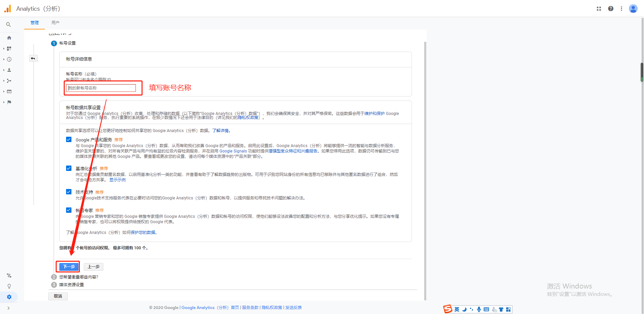Click the search icon in left sidebar

pyautogui.click(x=8, y=24)
